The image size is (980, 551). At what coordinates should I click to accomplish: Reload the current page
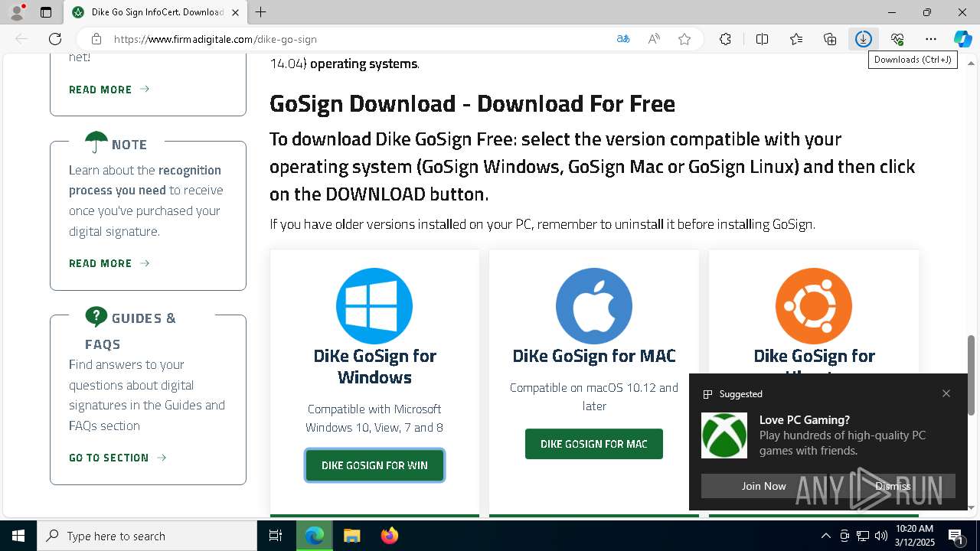55,39
